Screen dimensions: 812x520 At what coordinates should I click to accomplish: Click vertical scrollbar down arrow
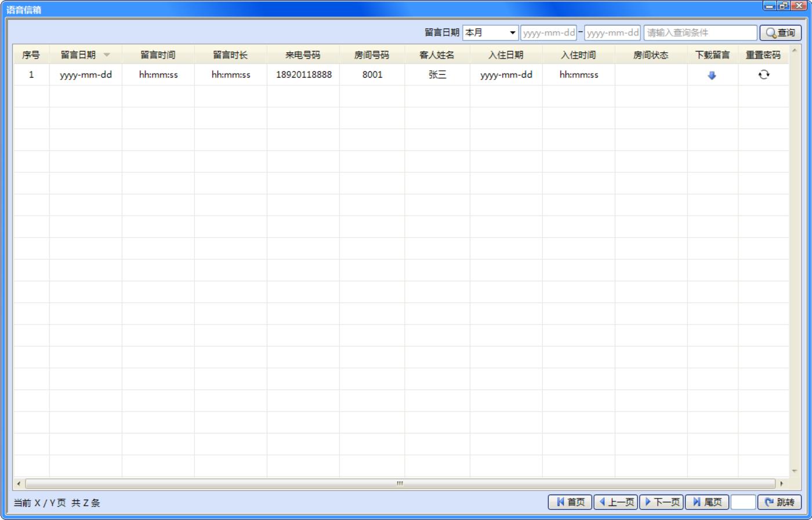click(795, 471)
